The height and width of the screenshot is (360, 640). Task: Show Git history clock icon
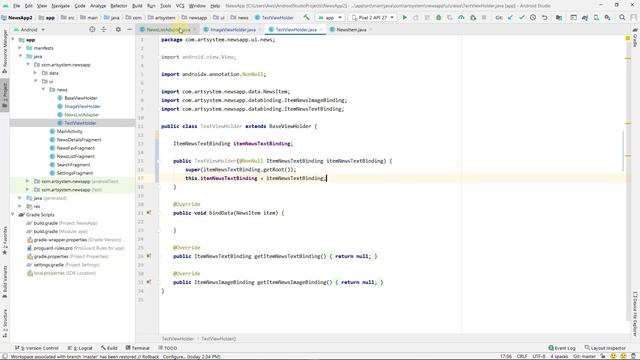coord(533,18)
